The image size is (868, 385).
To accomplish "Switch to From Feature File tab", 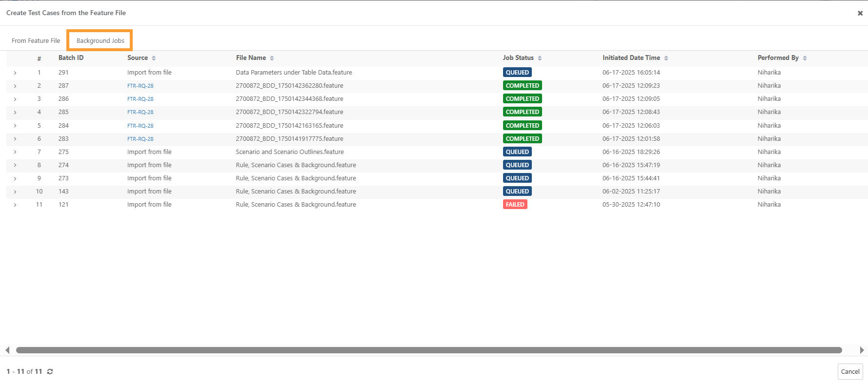I will (x=36, y=41).
